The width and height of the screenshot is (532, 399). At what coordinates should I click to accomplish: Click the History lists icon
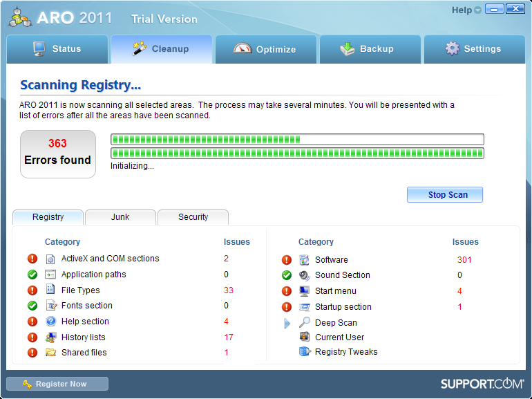click(x=51, y=337)
